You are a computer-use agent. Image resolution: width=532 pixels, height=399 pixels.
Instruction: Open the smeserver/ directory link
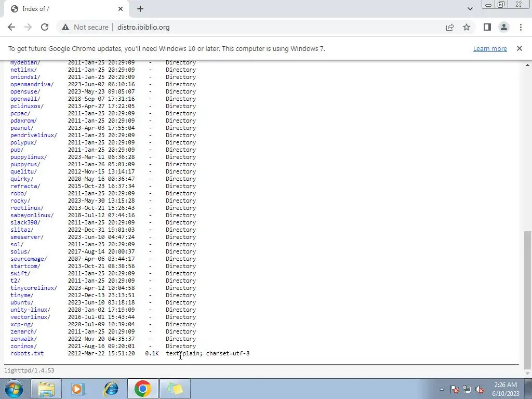coord(27,237)
